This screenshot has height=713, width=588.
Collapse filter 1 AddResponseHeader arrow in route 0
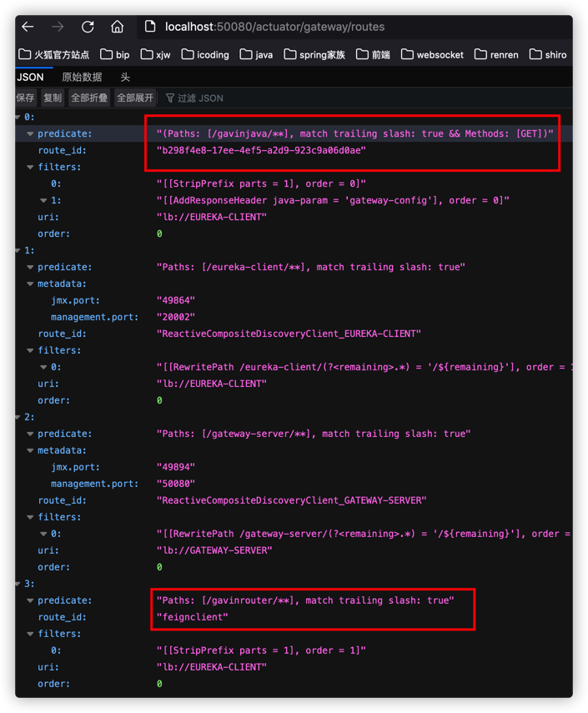tap(43, 200)
